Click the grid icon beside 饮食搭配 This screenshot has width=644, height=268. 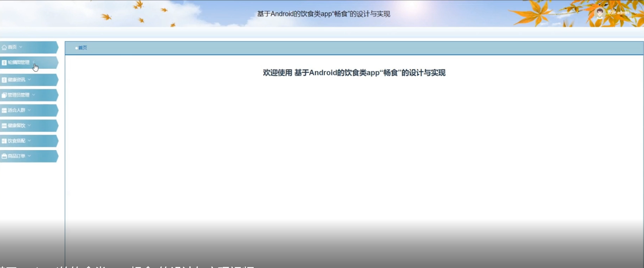[4, 141]
